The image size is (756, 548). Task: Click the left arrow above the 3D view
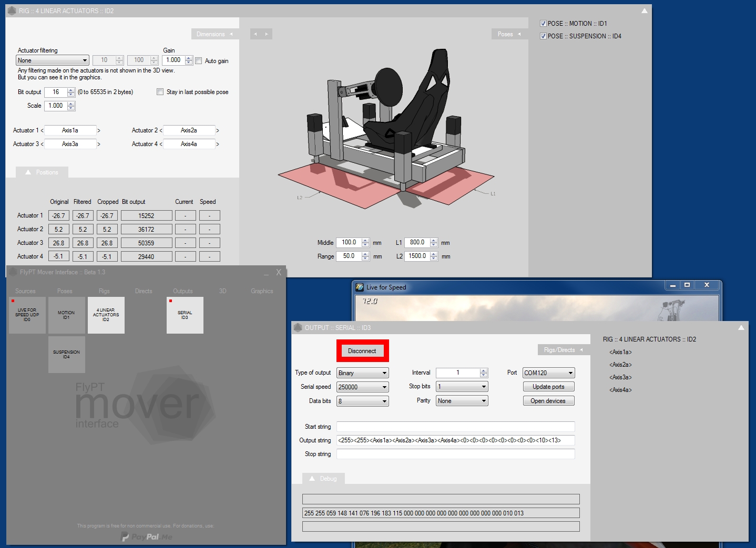[x=256, y=34]
